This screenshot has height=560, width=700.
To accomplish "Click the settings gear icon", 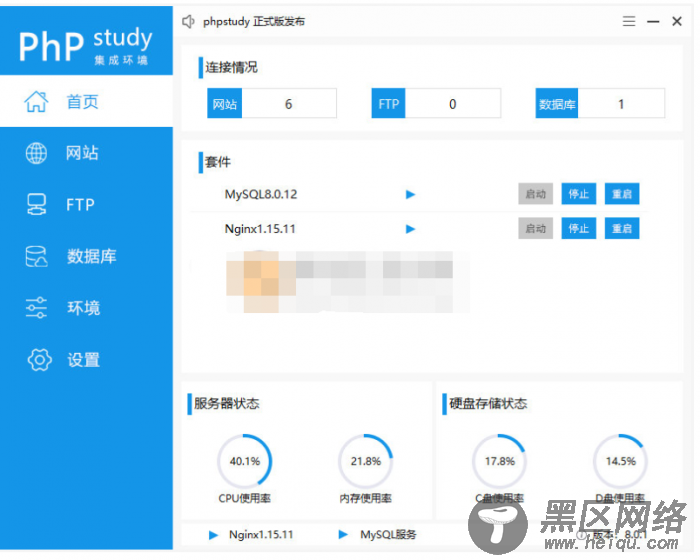I will [39, 359].
